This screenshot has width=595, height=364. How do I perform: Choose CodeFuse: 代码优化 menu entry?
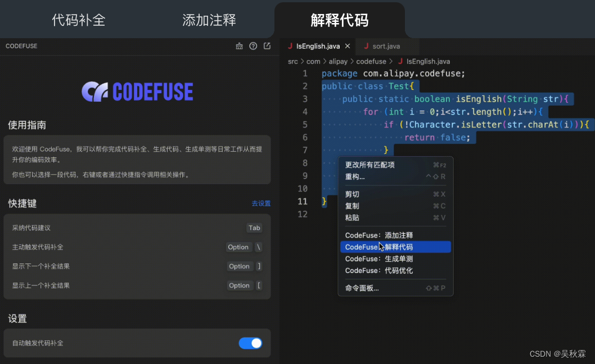(395, 270)
